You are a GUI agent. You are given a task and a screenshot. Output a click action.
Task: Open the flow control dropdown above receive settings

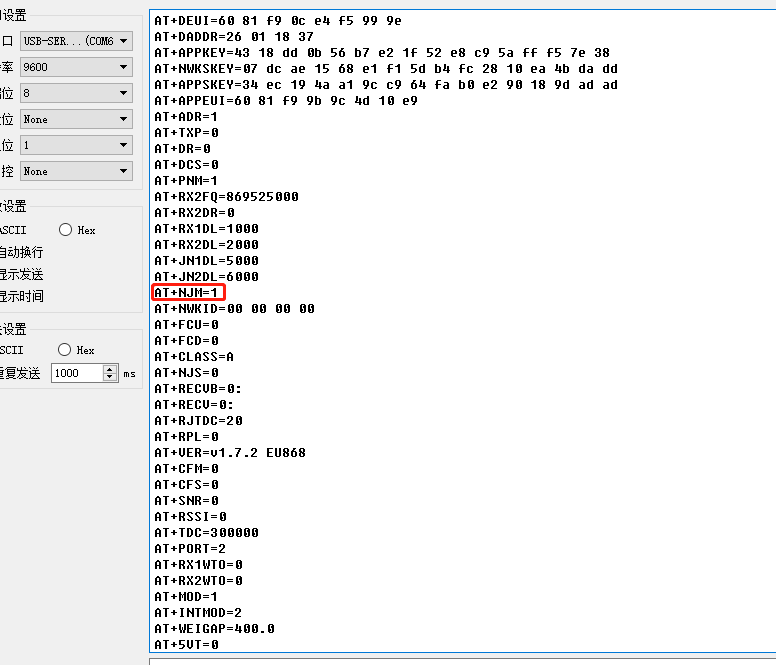pyautogui.click(x=76, y=171)
